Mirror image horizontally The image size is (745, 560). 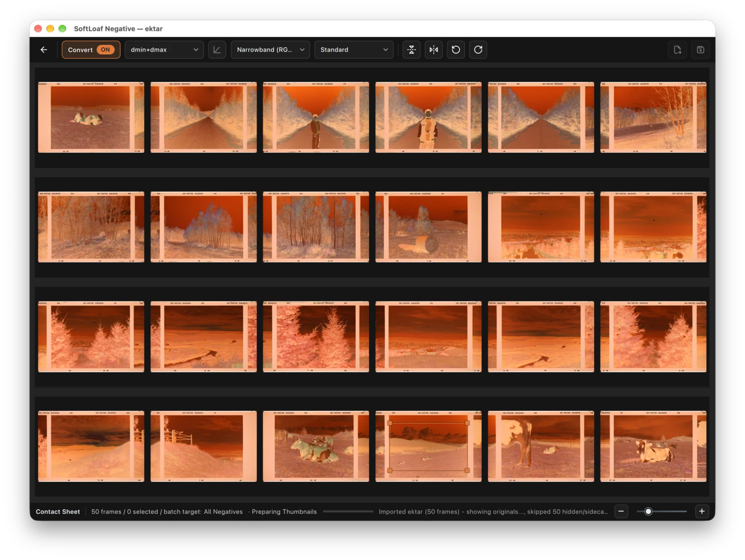tap(434, 50)
